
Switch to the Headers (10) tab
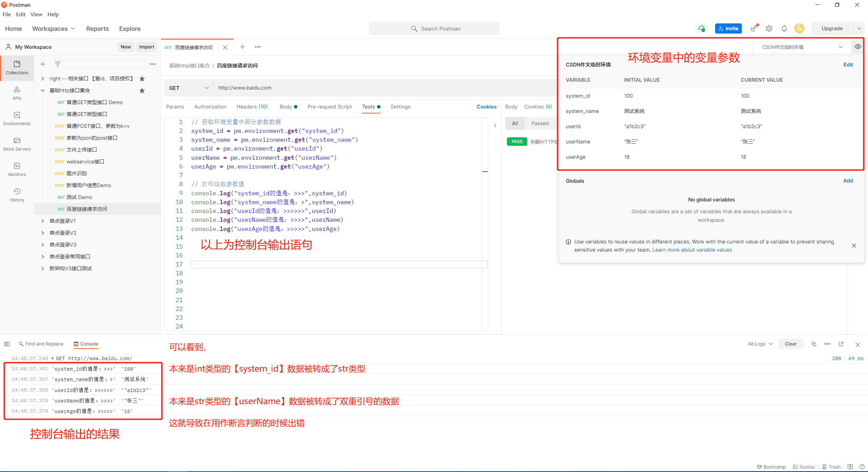click(x=252, y=107)
